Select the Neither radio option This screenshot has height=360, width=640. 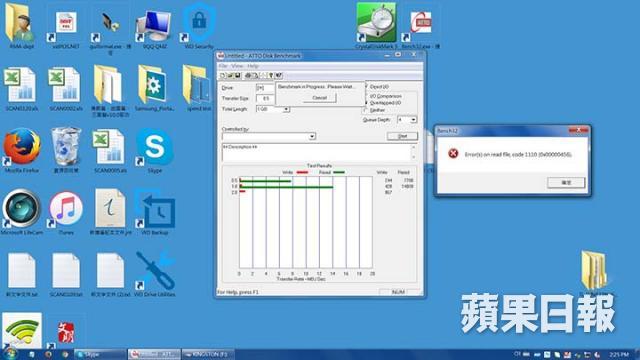tap(365, 110)
